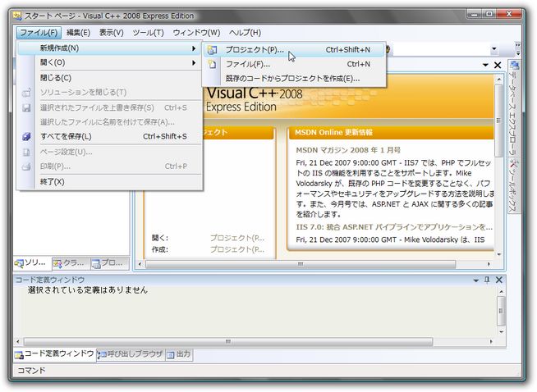Click the new project icon in the submenu
The width and height of the screenshot is (537, 392).
coord(213,50)
